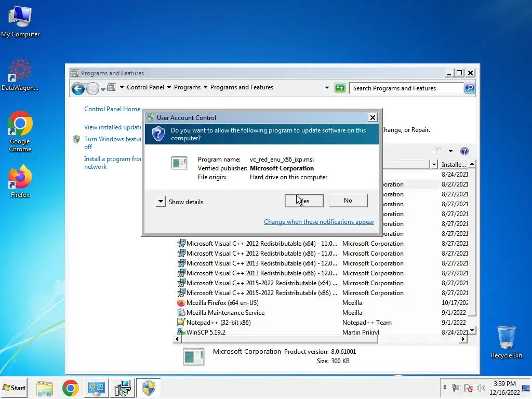Screen dimensions: 532x399
Task: Open Recycle Bin on desktop
Action: click(506, 342)
